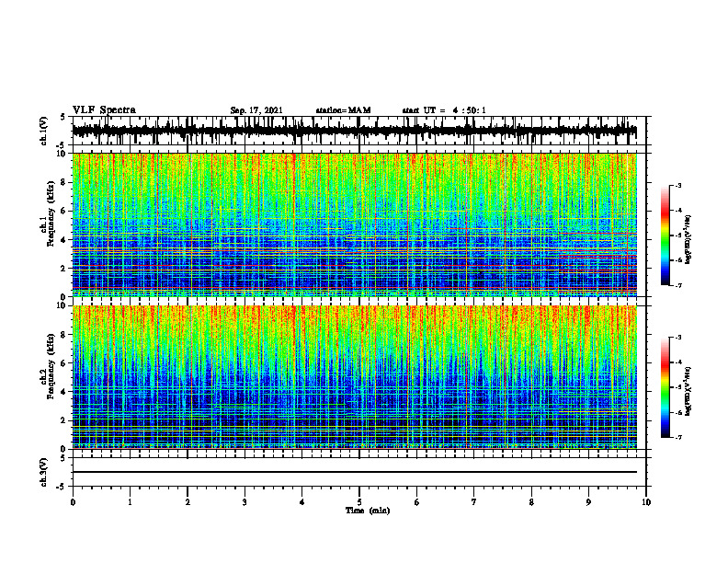Select the ch.1 voltage waveform trace
The image size is (728, 563).
(x=355, y=132)
